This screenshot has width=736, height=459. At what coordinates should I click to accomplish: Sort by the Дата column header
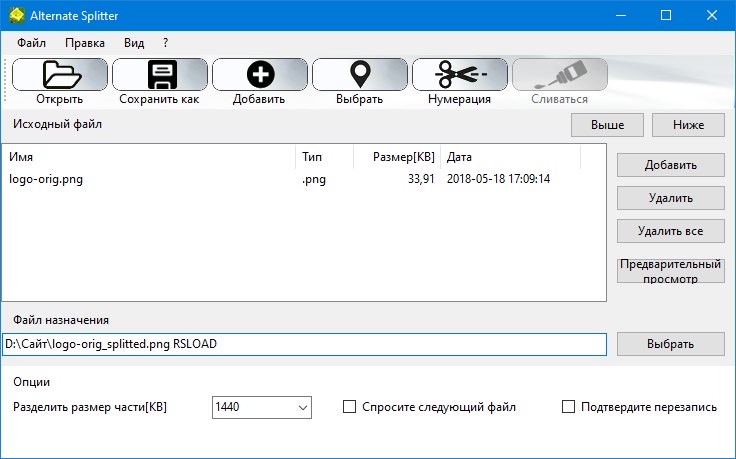point(511,157)
